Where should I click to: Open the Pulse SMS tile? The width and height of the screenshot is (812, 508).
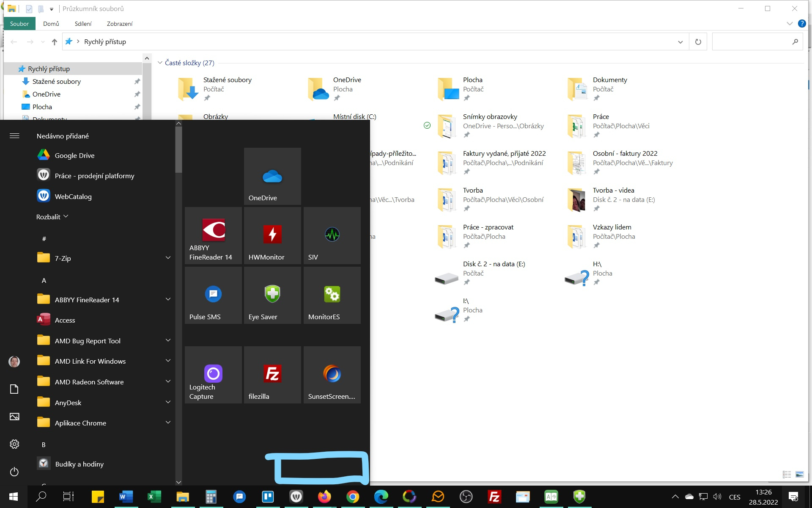coord(213,295)
